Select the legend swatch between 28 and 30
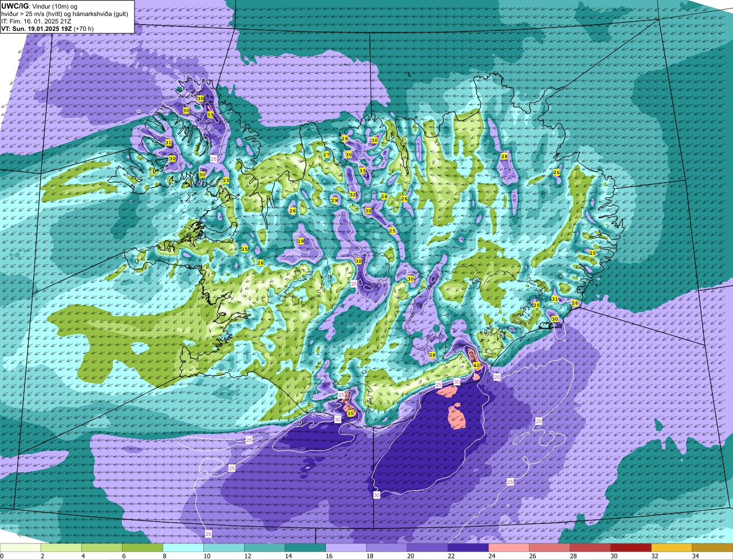The width and height of the screenshot is (733, 560). coord(590,547)
